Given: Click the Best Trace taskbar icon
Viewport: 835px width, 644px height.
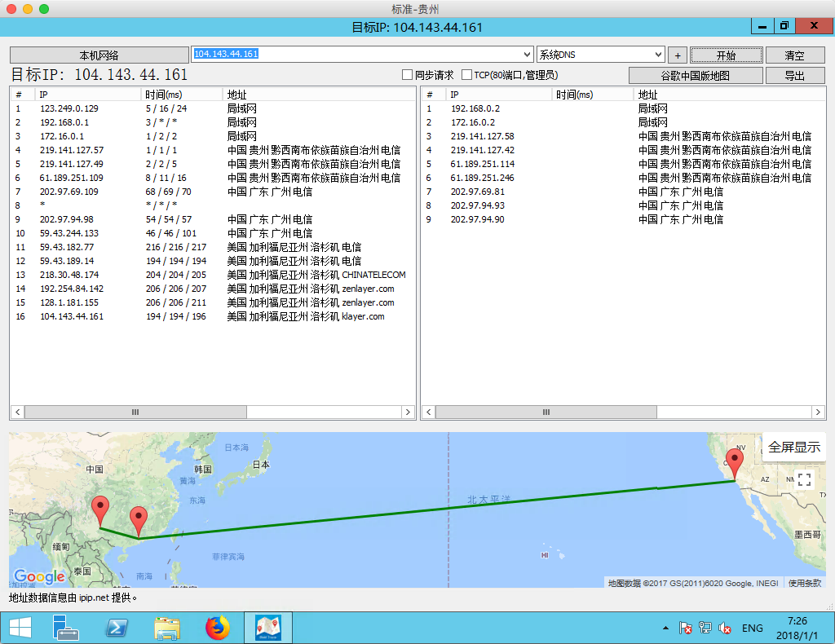Looking at the screenshot, I should pyautogui.click(x=268, y=628).
